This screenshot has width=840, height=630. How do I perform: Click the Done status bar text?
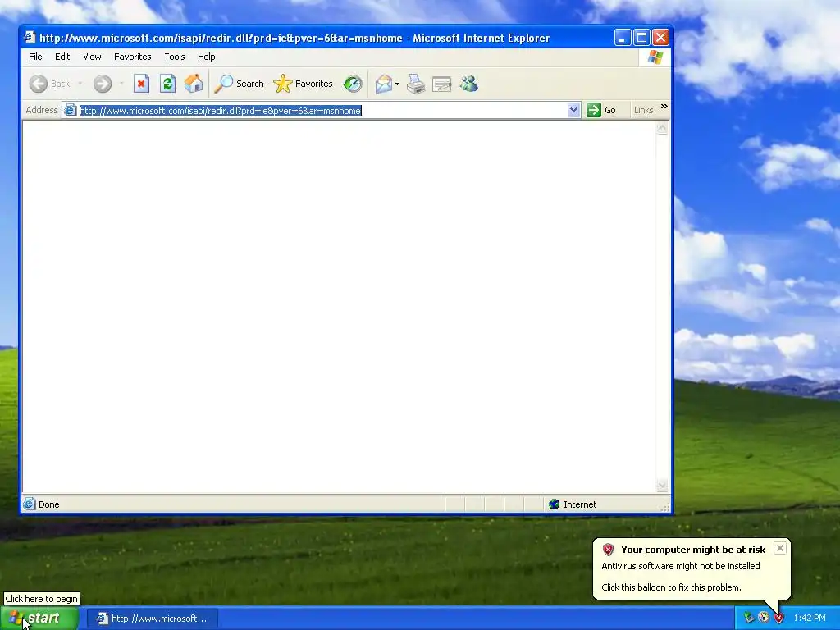[48, 504]
